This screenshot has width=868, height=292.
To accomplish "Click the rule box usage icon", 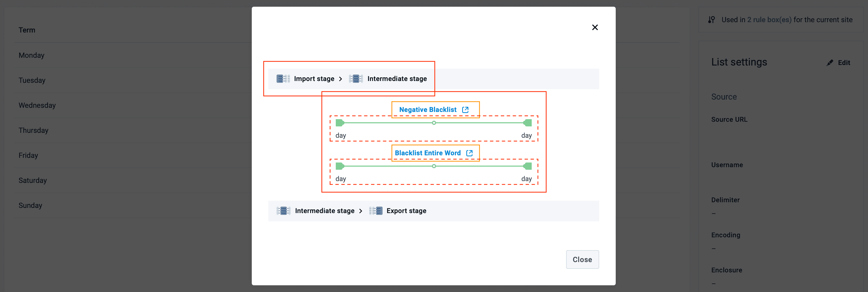I will (711, 20).
